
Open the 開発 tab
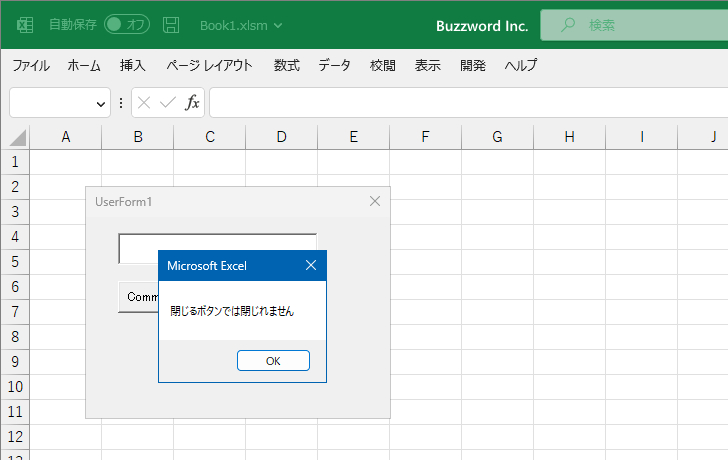[473, 65]
